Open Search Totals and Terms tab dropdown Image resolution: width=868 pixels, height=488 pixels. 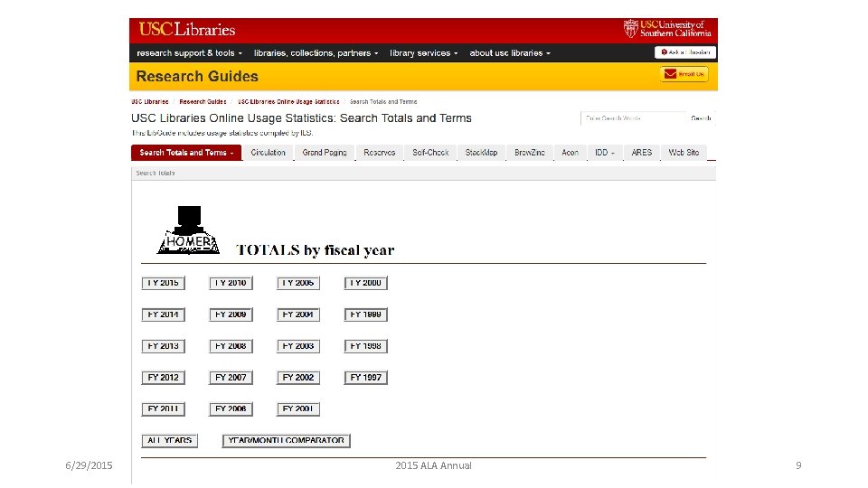(x=186, y=153)
